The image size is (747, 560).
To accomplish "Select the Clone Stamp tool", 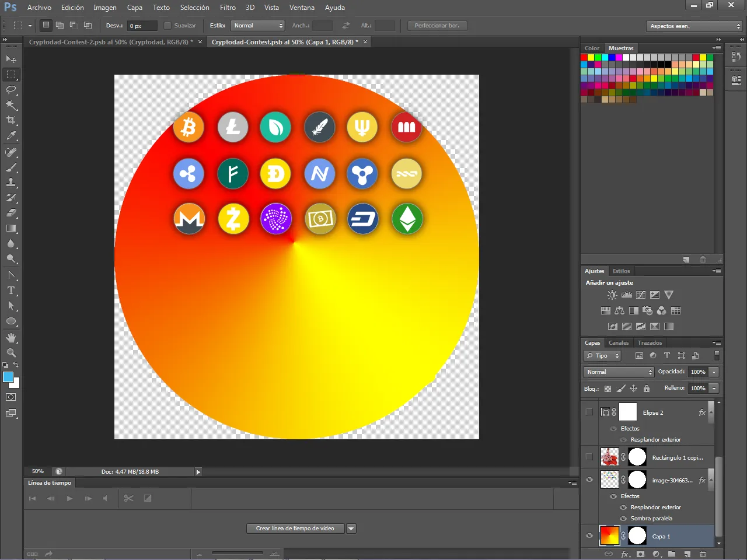I will (11, 183).
